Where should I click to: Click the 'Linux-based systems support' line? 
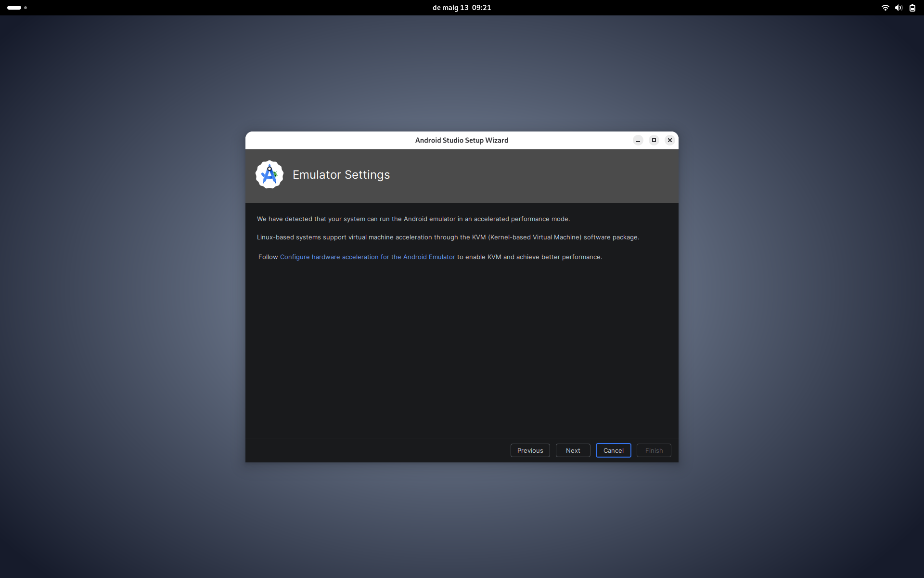point(448,237)
